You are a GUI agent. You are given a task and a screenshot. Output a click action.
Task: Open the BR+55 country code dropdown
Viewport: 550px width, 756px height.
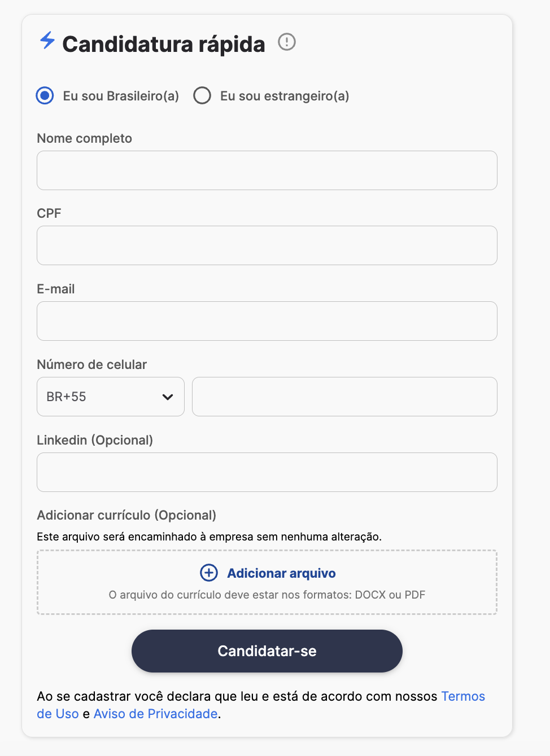pos(110,397)
